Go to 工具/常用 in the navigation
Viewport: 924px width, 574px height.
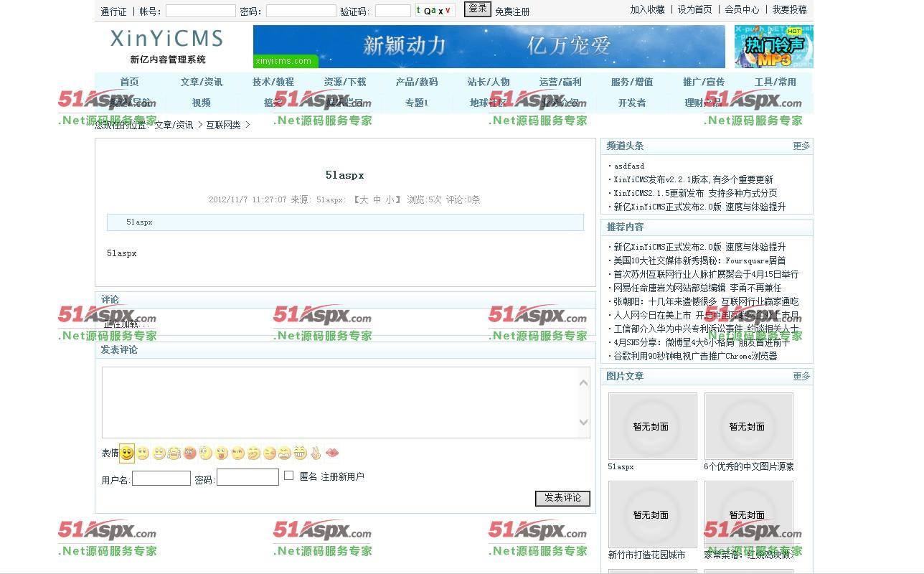775,82
